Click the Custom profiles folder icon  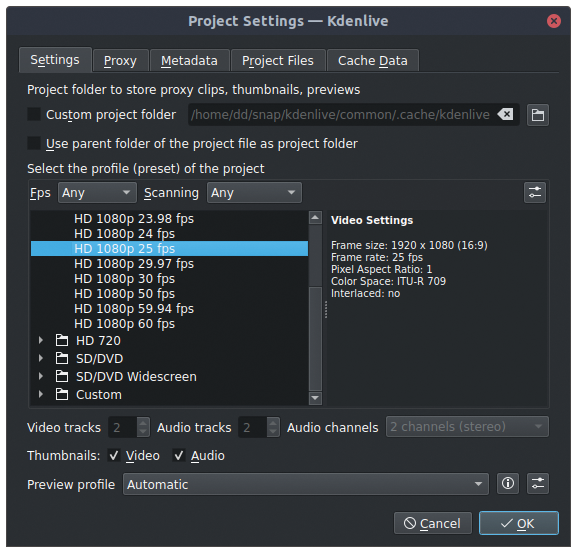(62, 394)
